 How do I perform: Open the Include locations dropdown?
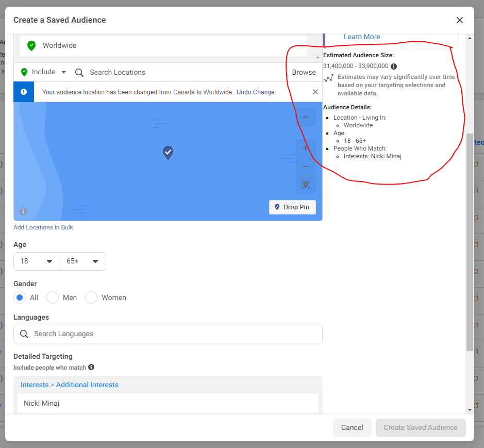pyautogui.click(x=64, y=72)
